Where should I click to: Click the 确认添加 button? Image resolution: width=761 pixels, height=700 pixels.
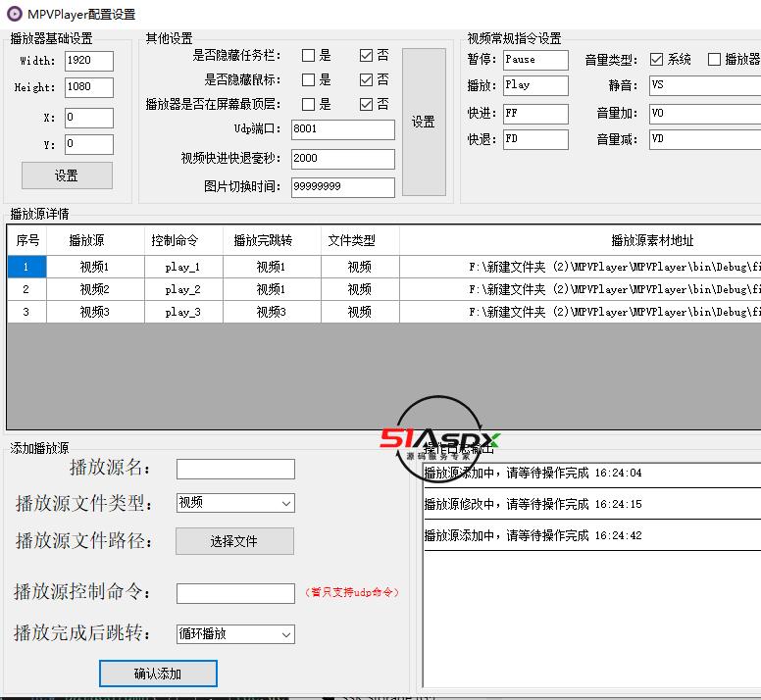pos(158,674)
